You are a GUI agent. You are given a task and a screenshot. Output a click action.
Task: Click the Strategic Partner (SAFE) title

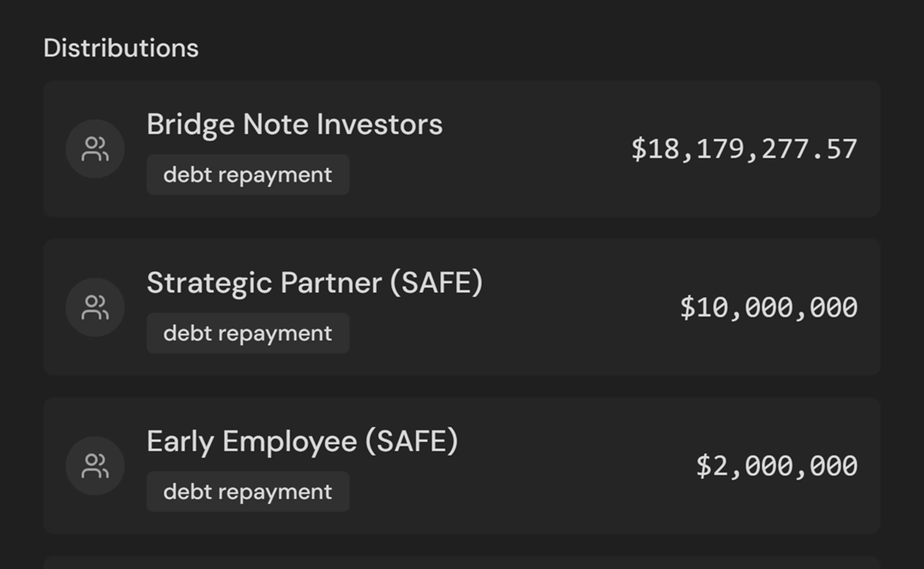pyautogui.click(x=314, y=283)
